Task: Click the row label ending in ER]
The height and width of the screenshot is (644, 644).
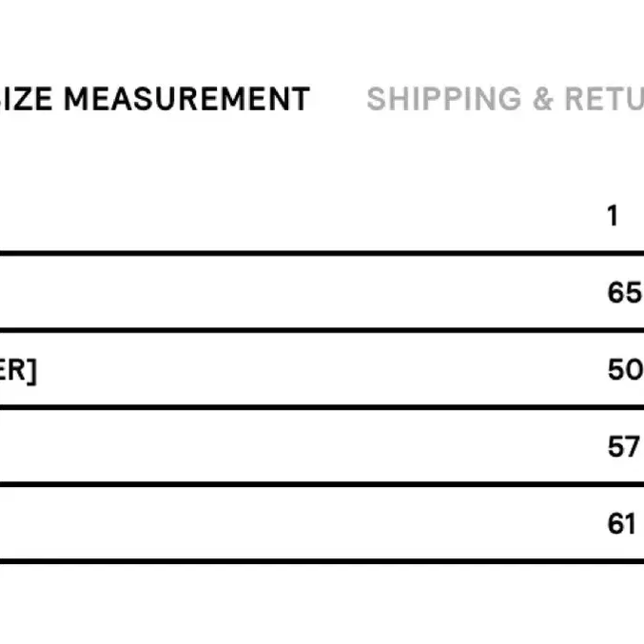Action: click(18, 370)
